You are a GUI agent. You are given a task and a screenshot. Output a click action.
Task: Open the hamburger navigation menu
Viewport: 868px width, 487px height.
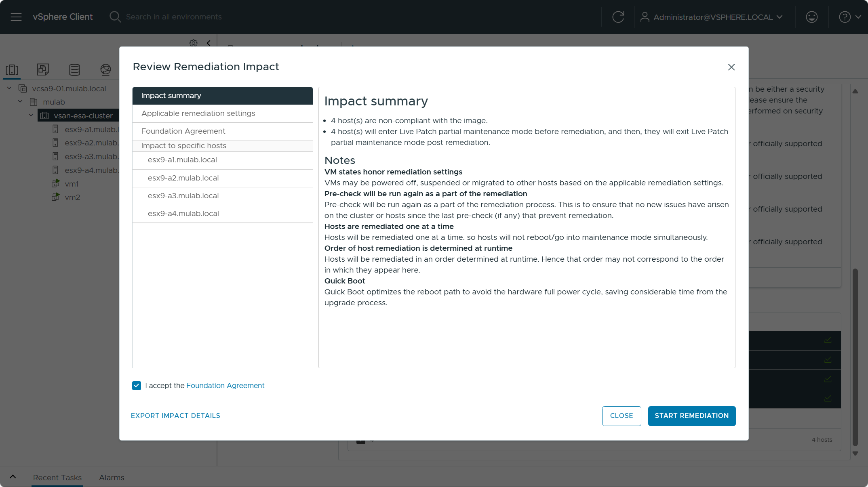[x=16, y=17]
